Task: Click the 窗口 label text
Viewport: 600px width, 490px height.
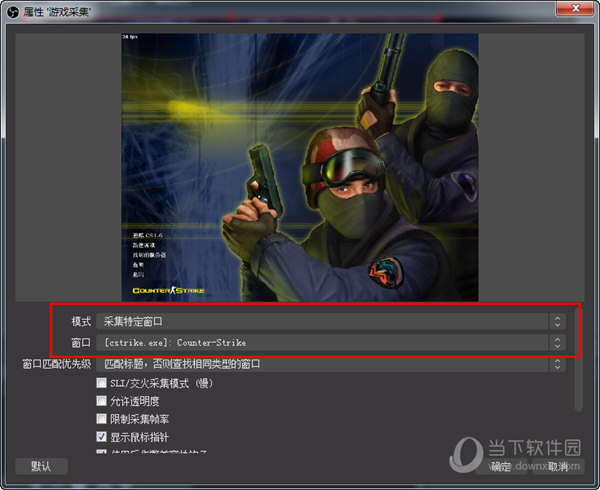Action: [x=82, y=342]
